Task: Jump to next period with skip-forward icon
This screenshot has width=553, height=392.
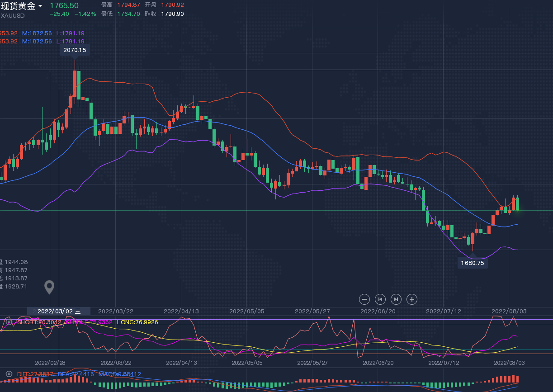Action: [x=396, y=299]
